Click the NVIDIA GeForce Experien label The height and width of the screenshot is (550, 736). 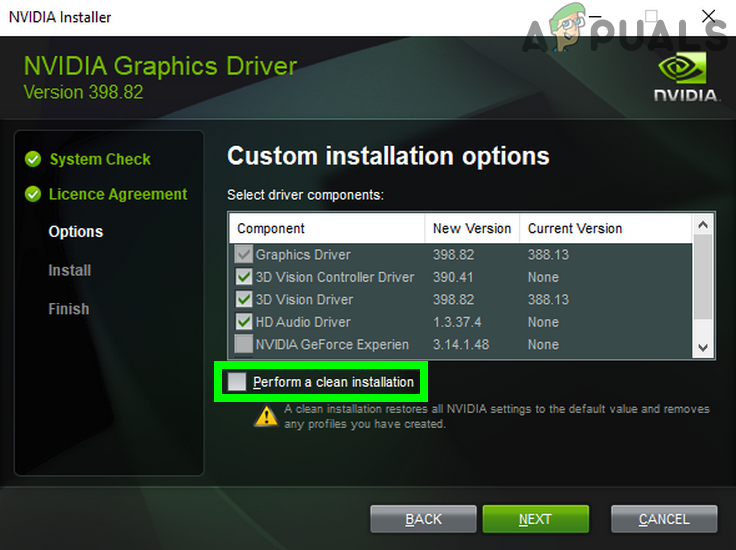pos(332,344)
